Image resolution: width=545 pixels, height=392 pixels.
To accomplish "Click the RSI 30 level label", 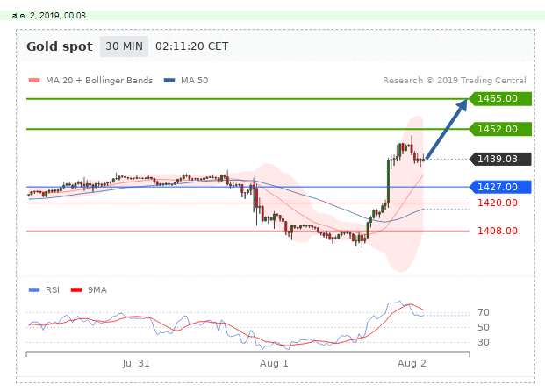I will point(484,342).
